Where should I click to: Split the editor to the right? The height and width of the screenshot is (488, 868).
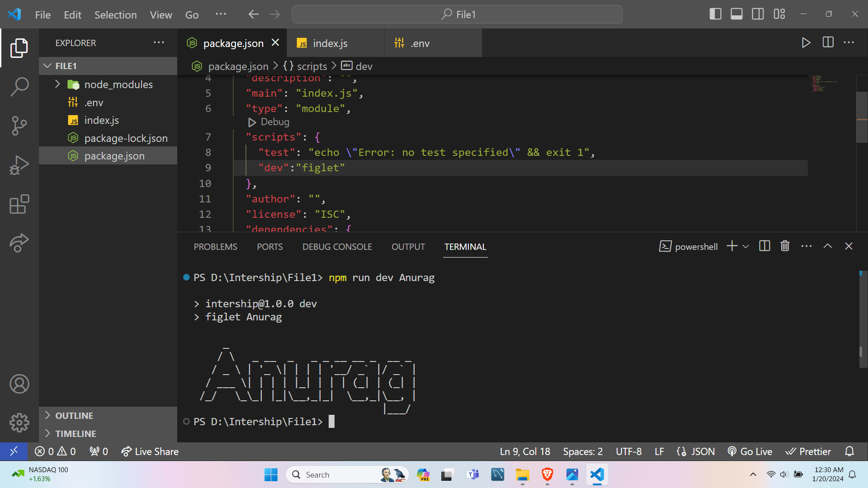click(828, 42)
